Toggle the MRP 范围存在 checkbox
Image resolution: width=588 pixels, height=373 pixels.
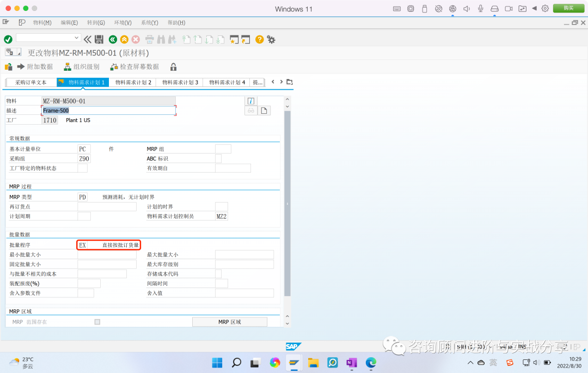97,322
